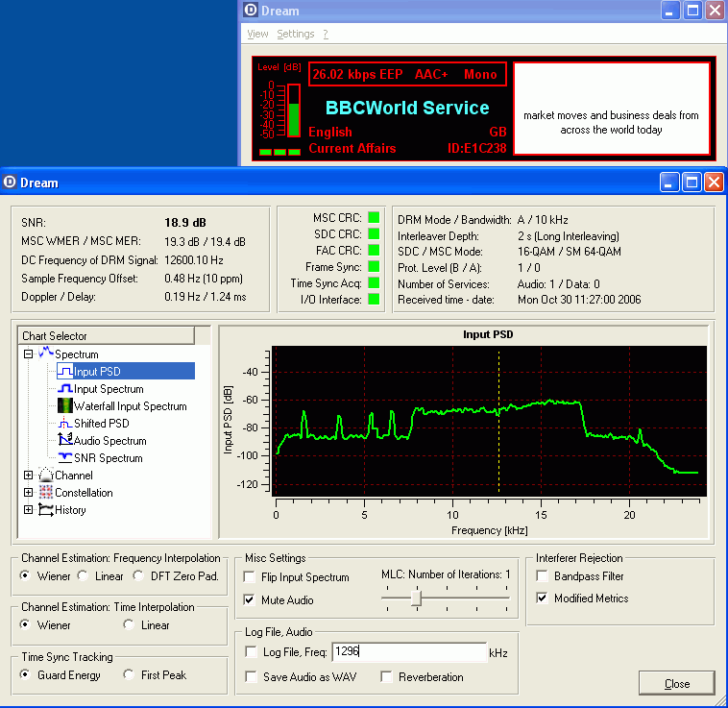The image size is (728, 708).
Task: Click the SDC CRC green status indicator
Action: [374, 233]
